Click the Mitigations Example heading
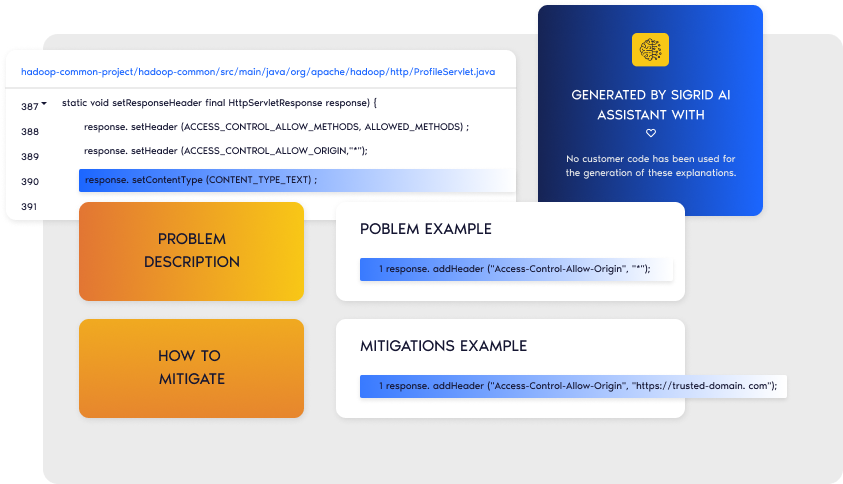Image resolution: width=843 pixels, height=484 pixels. pyautogui.click(x=444, y=346)
